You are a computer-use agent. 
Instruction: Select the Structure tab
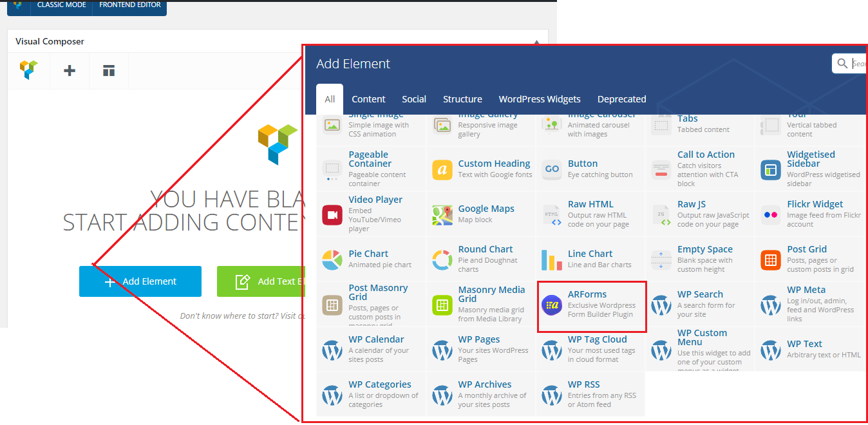pyautogui.click(x=462, y=99)
